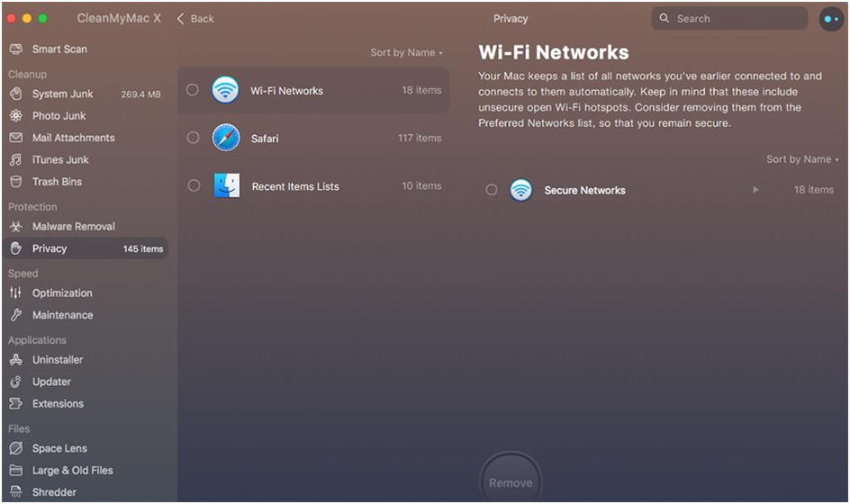Click the Finder face Recent Items icon
Viewport: 850px width, 504px height.
click(x=227, y=186)
